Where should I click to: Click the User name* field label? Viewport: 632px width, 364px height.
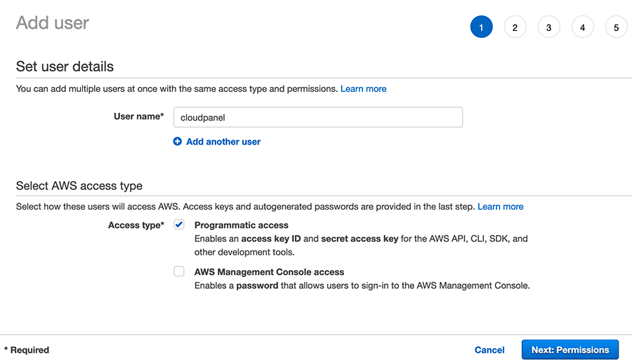click(138, 116)
